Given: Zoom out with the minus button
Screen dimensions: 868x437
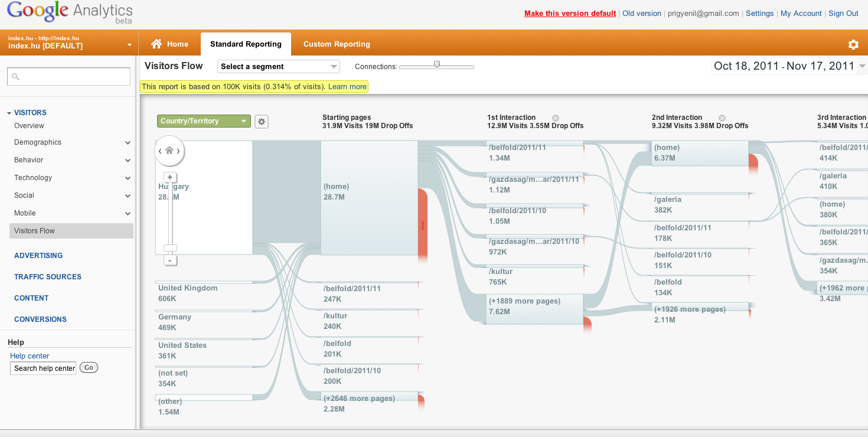Looking at the screenshot, I should tap(170, 260).
